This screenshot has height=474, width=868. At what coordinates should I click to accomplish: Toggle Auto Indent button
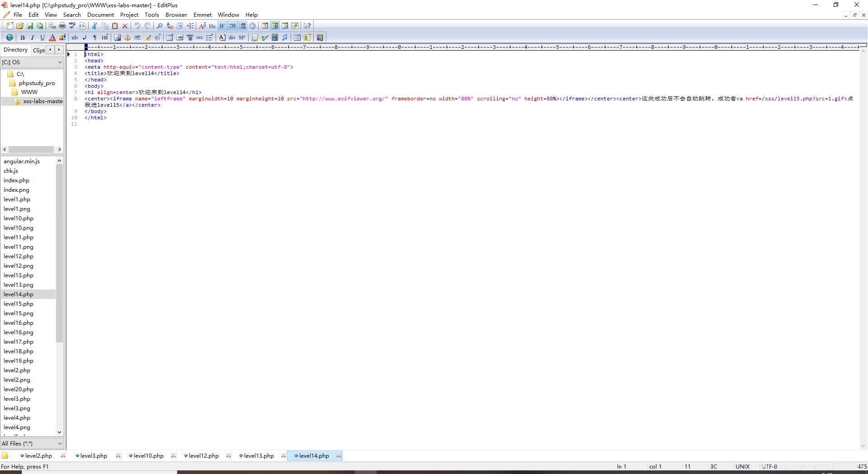[x=232, y=26]
